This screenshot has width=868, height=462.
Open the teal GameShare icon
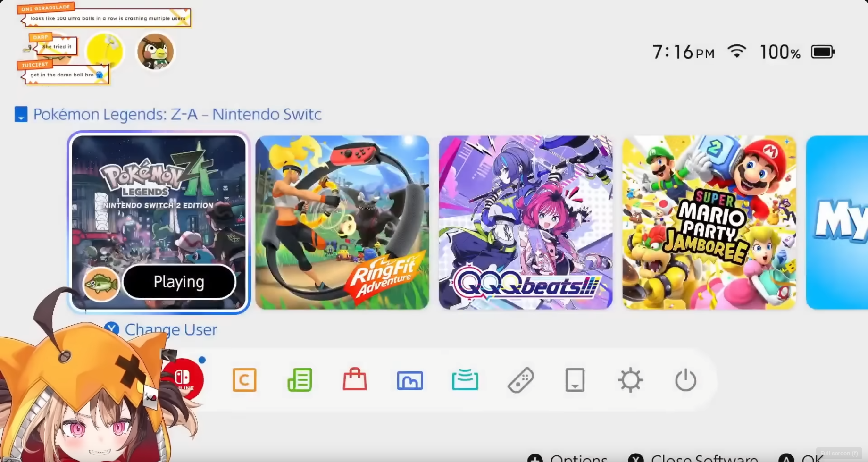465,380
